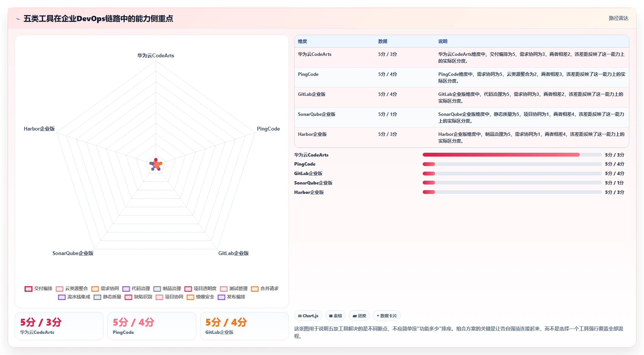
Task: Click the 5分 / 1分 value in SonarQube table row
Action: 388,114
